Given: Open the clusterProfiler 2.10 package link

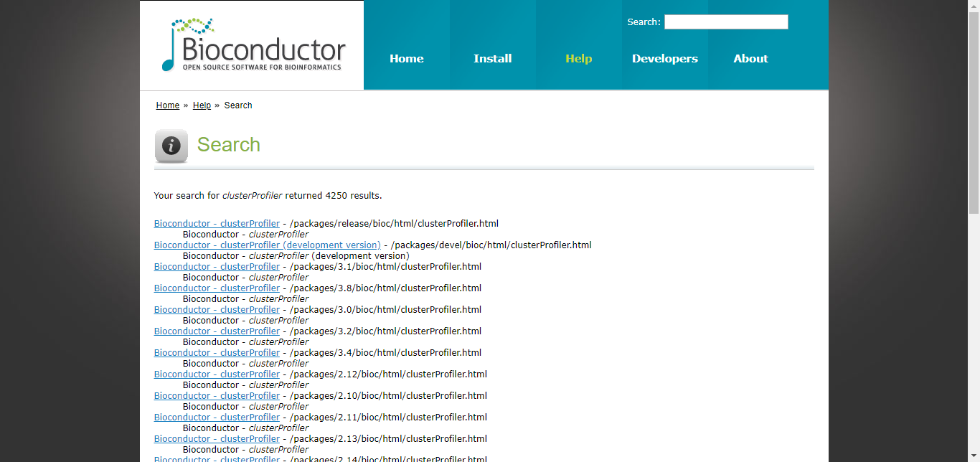Looking at the screenshot, I should [x=217, y=395].
